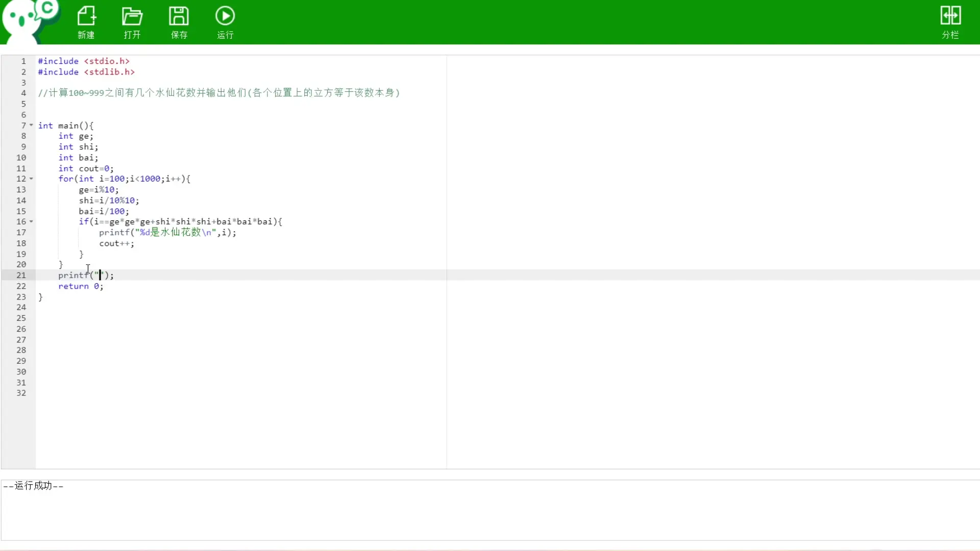Click 'int cout=0;' on line 11
The width and height of the screenshot is (980, 551).
coord(86,168)
